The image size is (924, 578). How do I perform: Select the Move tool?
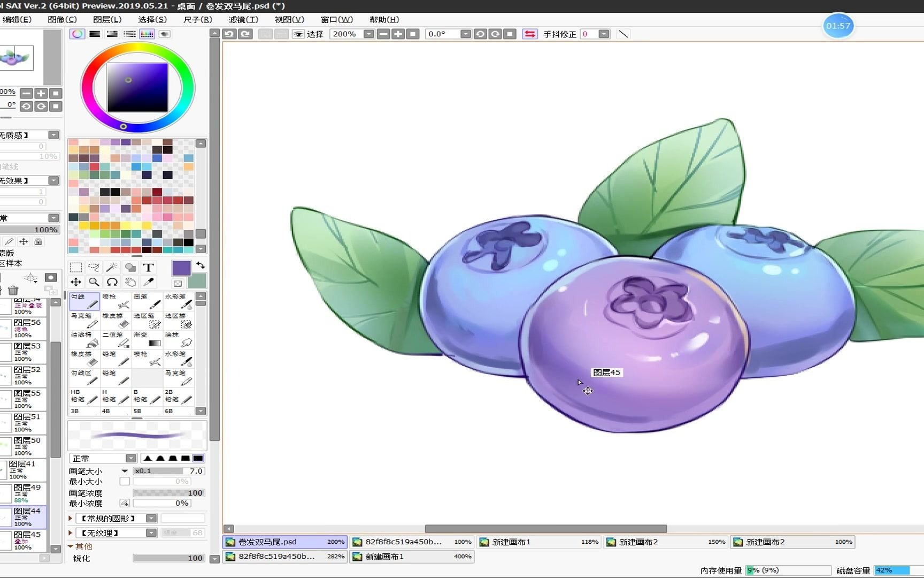coord(76,282)
